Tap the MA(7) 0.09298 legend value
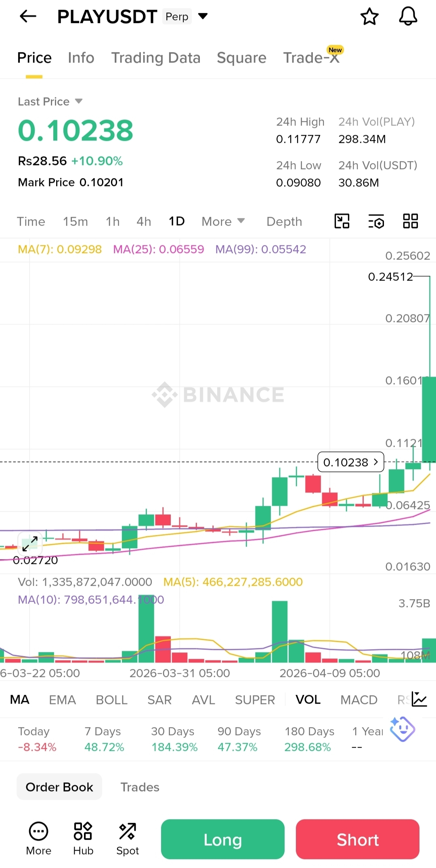This screenshot has width=436, height=868. tap(60, 249)
